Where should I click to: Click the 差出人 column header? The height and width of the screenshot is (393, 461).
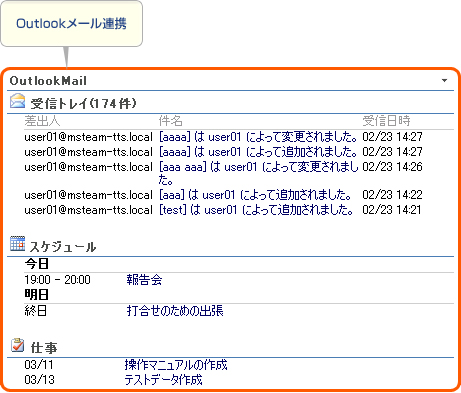(x=42, y=121)
